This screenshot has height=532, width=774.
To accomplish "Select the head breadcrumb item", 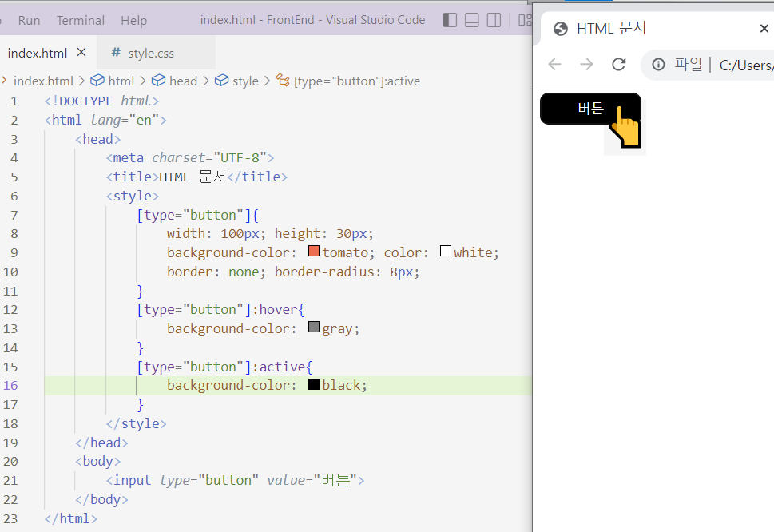I will pyautogui.click(x=183, y=81).
